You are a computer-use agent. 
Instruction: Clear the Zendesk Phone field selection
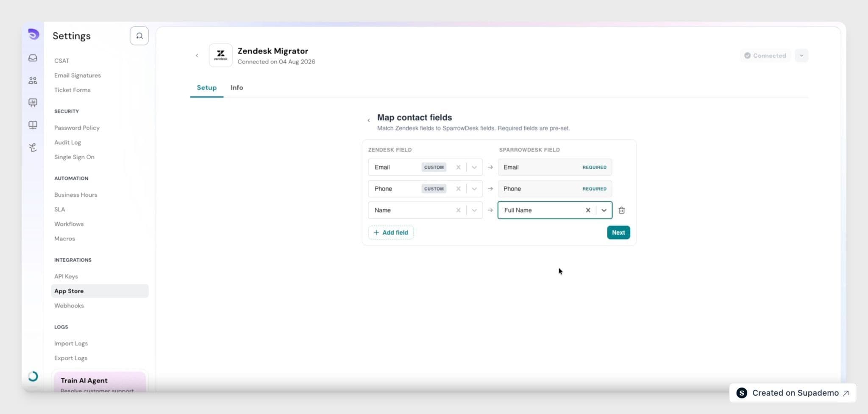point(458,189)
